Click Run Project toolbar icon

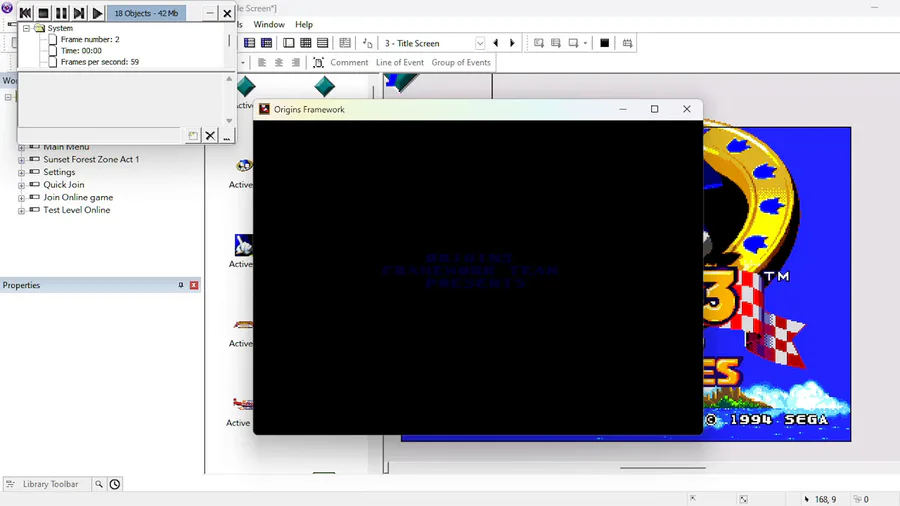click(538, 43)
